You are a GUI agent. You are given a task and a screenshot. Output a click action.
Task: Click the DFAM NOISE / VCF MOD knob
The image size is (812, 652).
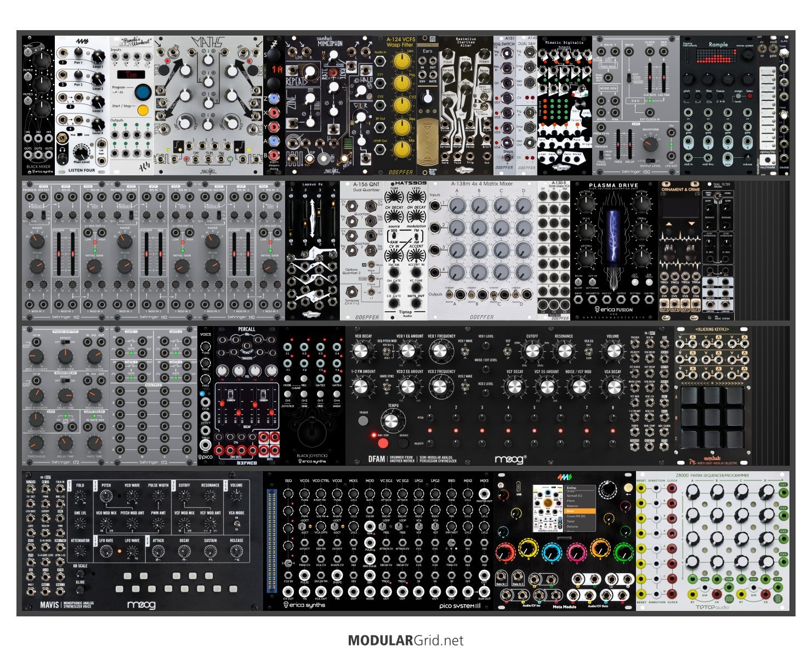pyautogui.click(x=579, y=387)
